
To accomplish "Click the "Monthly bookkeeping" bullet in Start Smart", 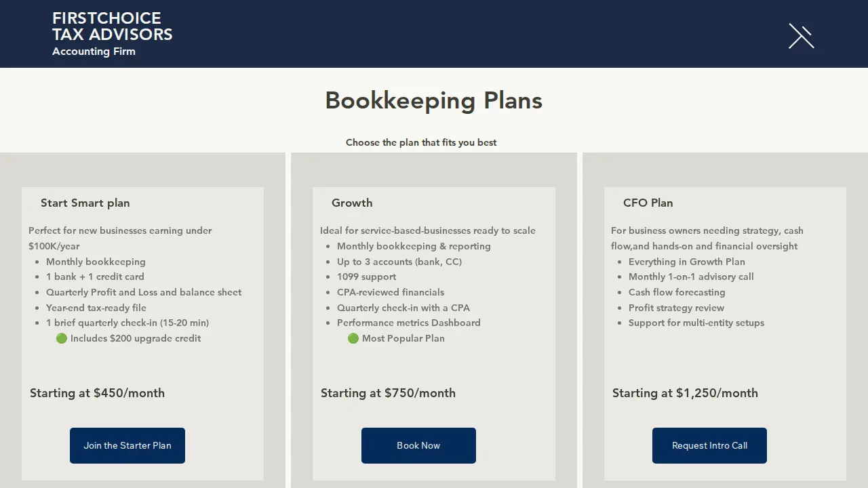I will (96, 262).
